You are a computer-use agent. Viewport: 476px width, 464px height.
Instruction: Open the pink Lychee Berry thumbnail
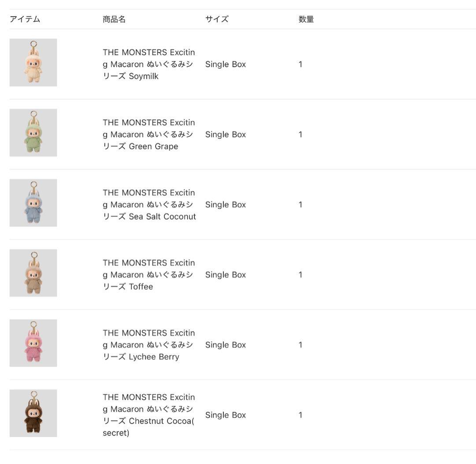[x=33, y=343]
